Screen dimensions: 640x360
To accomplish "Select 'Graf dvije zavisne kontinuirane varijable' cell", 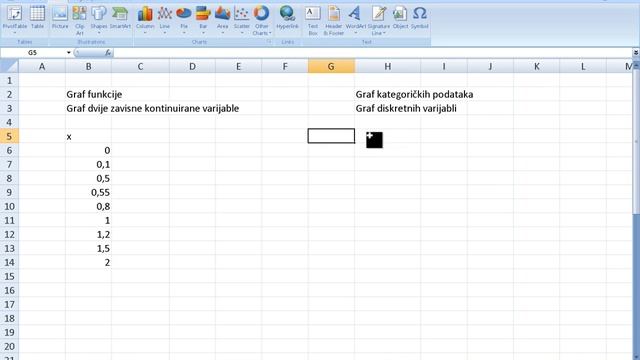I will 88,108.
